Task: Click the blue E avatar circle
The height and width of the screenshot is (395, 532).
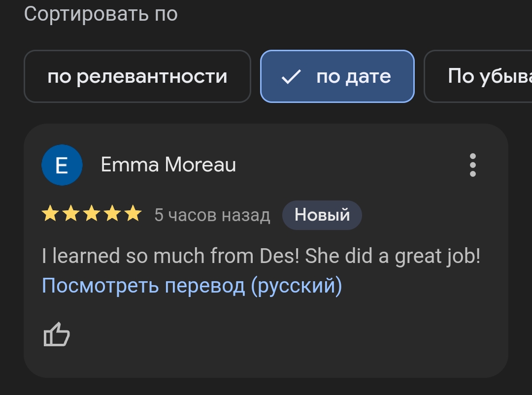Action: (62, 165)
